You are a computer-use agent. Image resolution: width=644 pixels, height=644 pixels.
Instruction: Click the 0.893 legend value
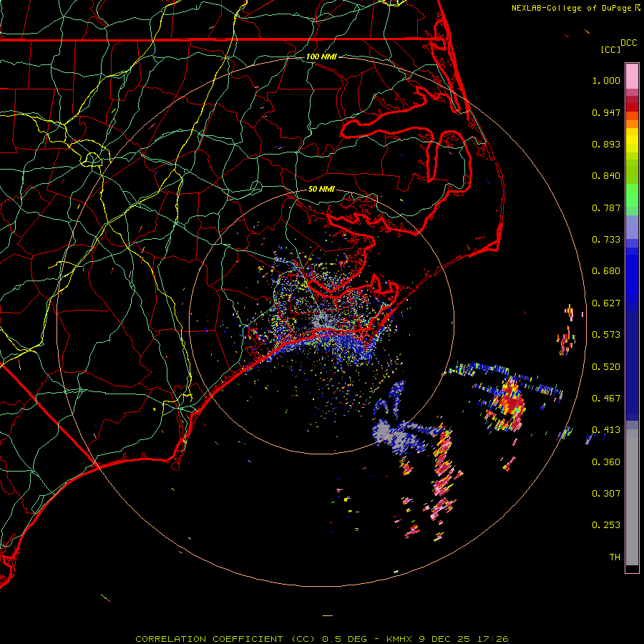tap(606, 144)
